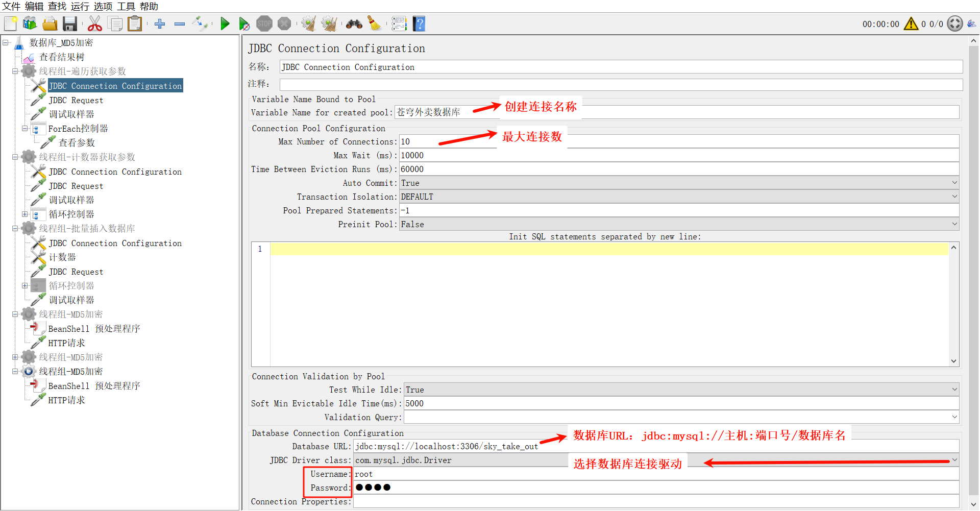The width and height of the screenshot is (980, 511).
Task: Select JDBC Request under 遍历获取参数 group
Action: [76, 100]
